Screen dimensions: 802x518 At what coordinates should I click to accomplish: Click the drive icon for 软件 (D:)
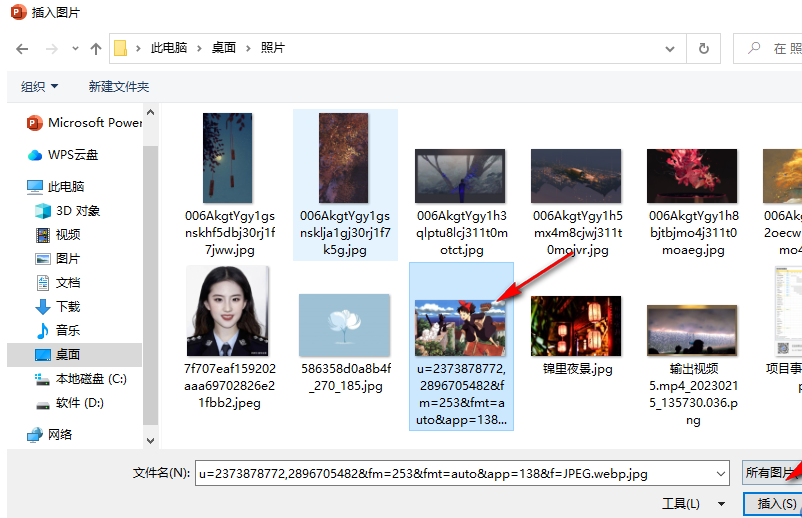pyautogui.click(x=43, y=405)
